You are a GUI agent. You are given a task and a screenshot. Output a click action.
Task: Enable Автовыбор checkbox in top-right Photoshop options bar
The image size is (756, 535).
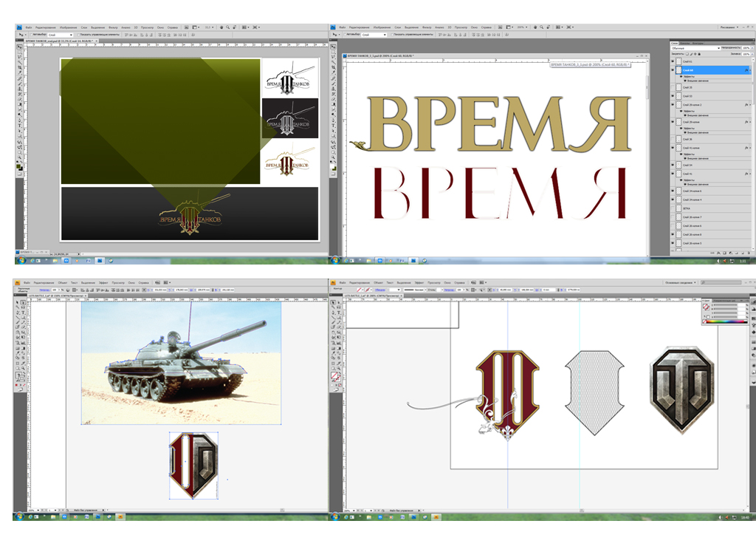(x=345, y=35)
